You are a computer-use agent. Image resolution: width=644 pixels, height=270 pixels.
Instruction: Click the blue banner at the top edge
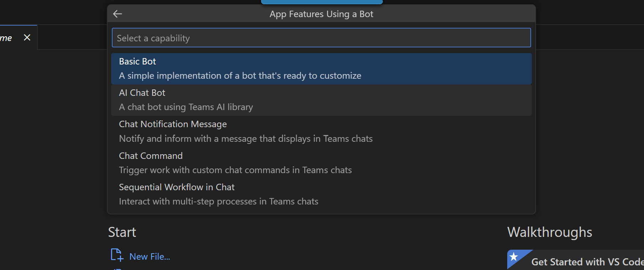pos(322,1)
